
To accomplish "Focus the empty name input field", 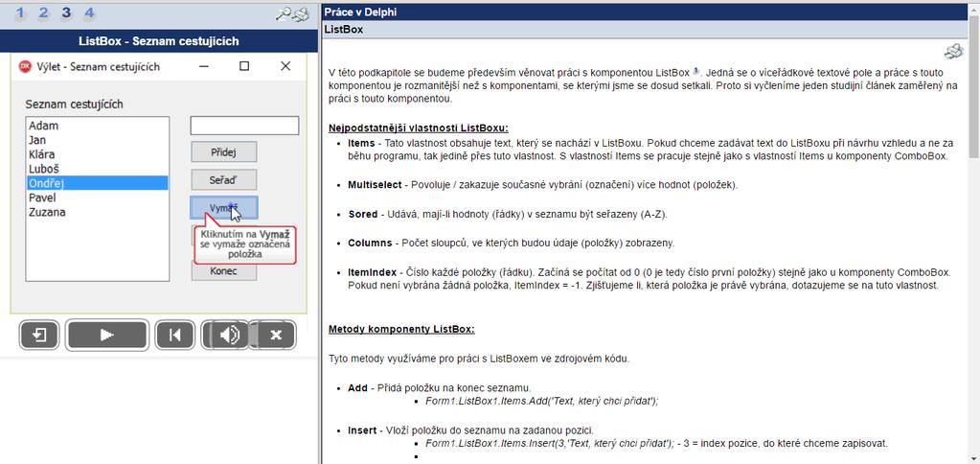I will pos(244,126).
